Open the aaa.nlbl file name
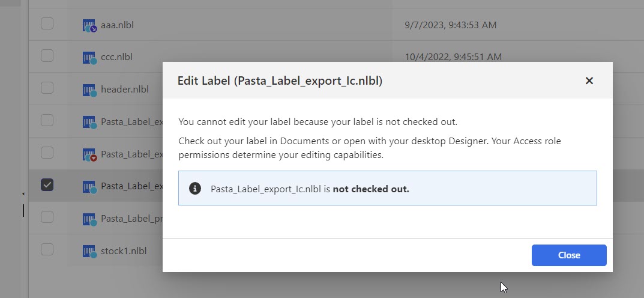 pyautogui.click(x=116, y=25)
